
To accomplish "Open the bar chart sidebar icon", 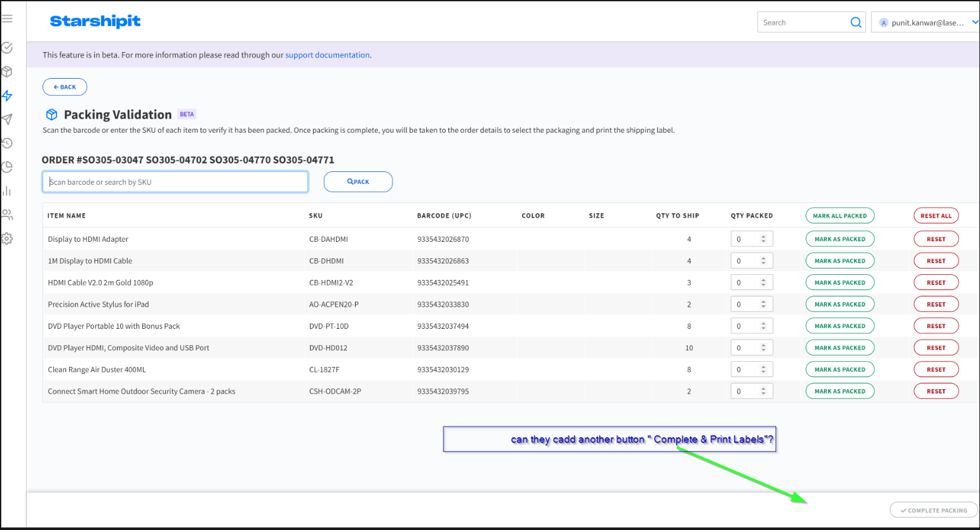I will coord(7,191).
